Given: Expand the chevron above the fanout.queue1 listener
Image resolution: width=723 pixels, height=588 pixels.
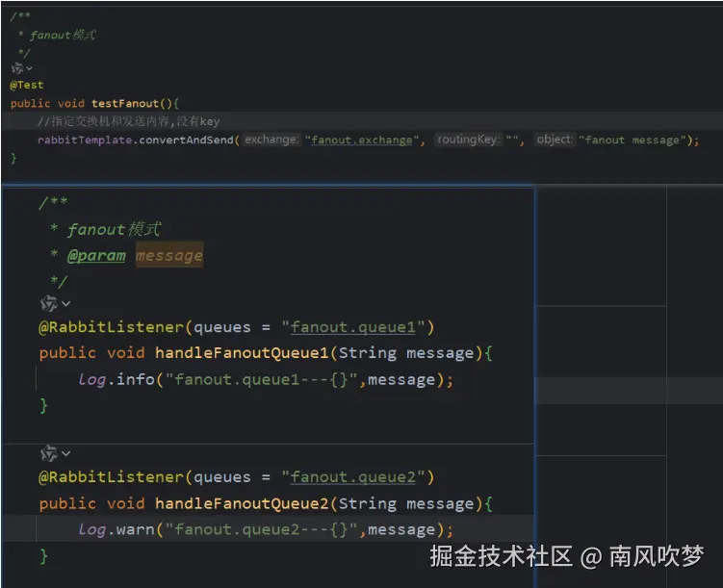Looking at the screenshot, I should click(x=65, y=304).
